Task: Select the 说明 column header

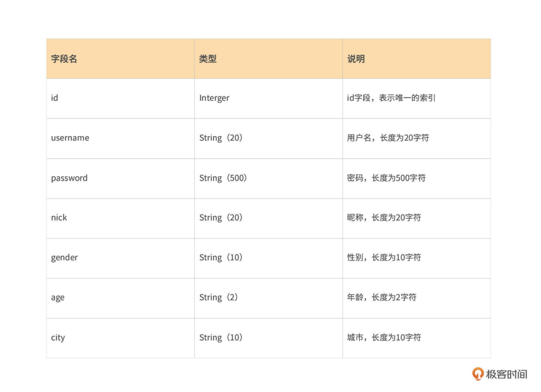Action: 356,59
